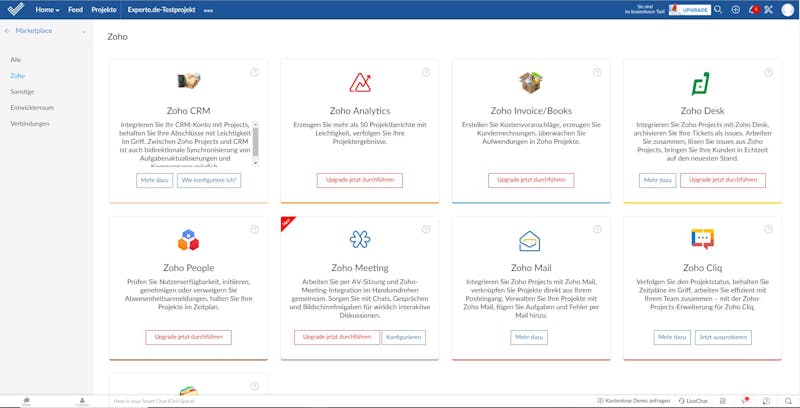This screenshot has width=800, height=408.
Task: Click Upgrade jetzt durchführen on Zoho Meeting
Action: click(x=337, y=338)
